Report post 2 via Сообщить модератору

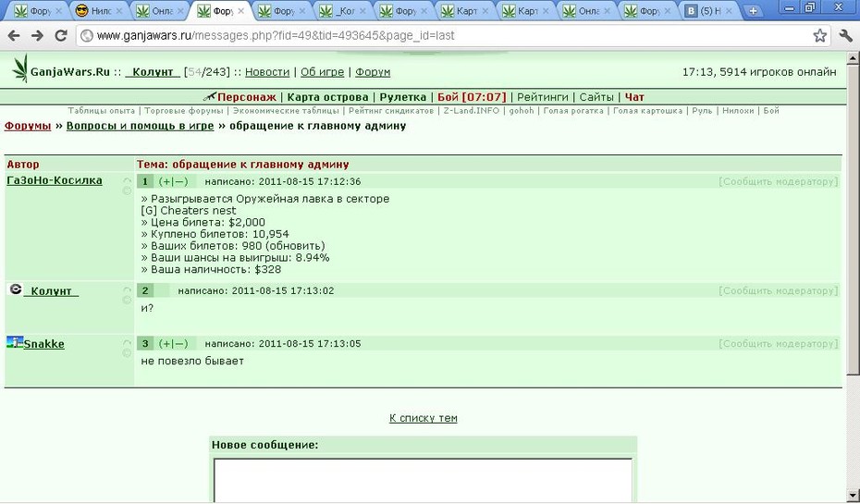point(779,290)
